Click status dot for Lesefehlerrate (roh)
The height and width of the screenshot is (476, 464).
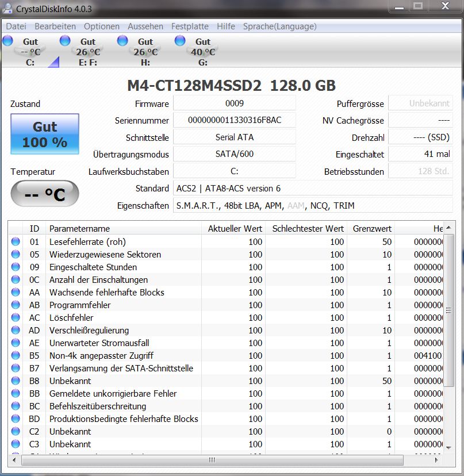tap(16, 241)
